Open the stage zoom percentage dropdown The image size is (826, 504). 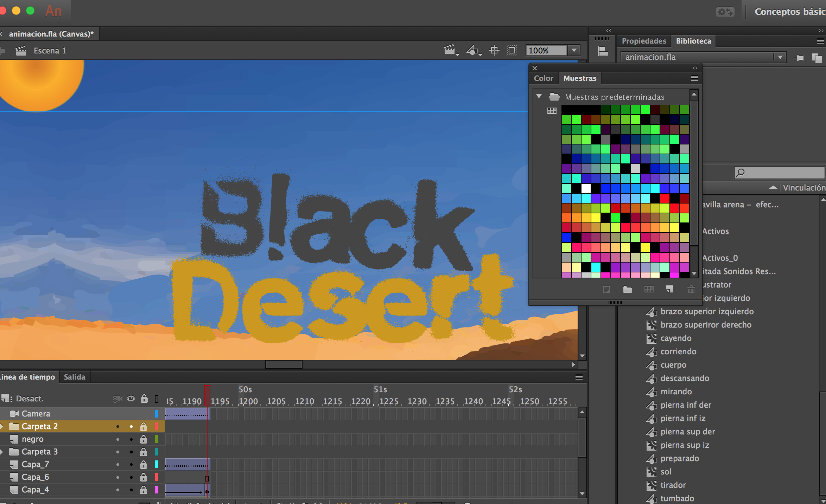574,50
